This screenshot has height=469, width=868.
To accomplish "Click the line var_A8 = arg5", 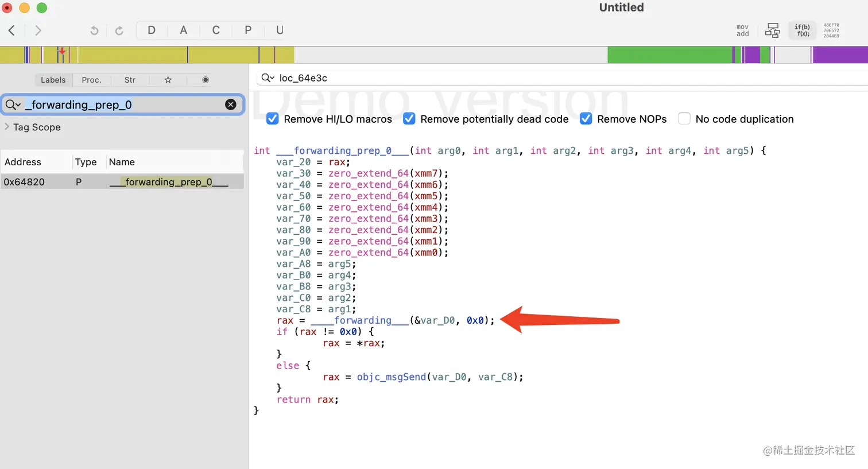I will [316, 264].
